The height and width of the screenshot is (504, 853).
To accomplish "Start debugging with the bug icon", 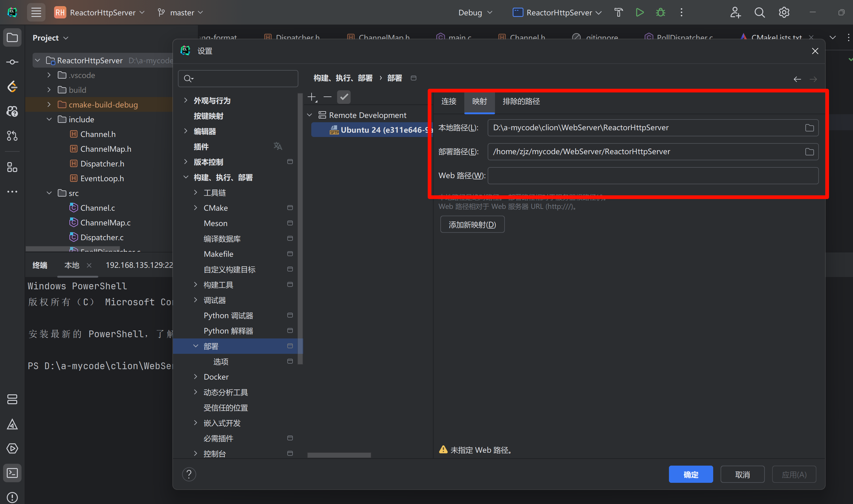I will tap(660, 13).
